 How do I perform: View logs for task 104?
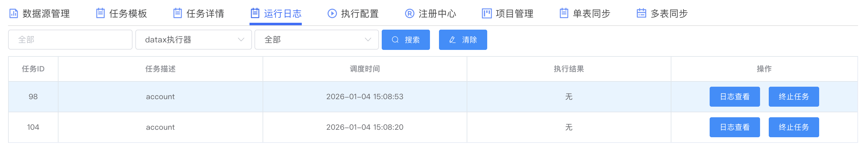pos(735,127)
